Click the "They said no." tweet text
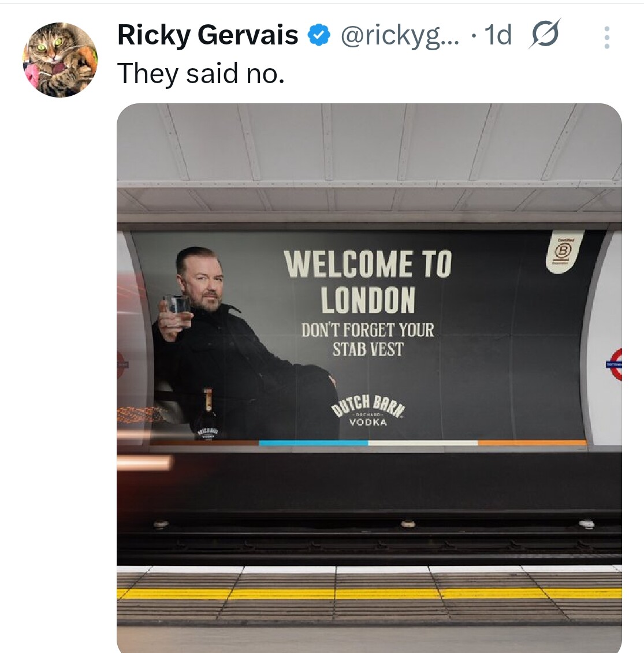 (201, 73)
